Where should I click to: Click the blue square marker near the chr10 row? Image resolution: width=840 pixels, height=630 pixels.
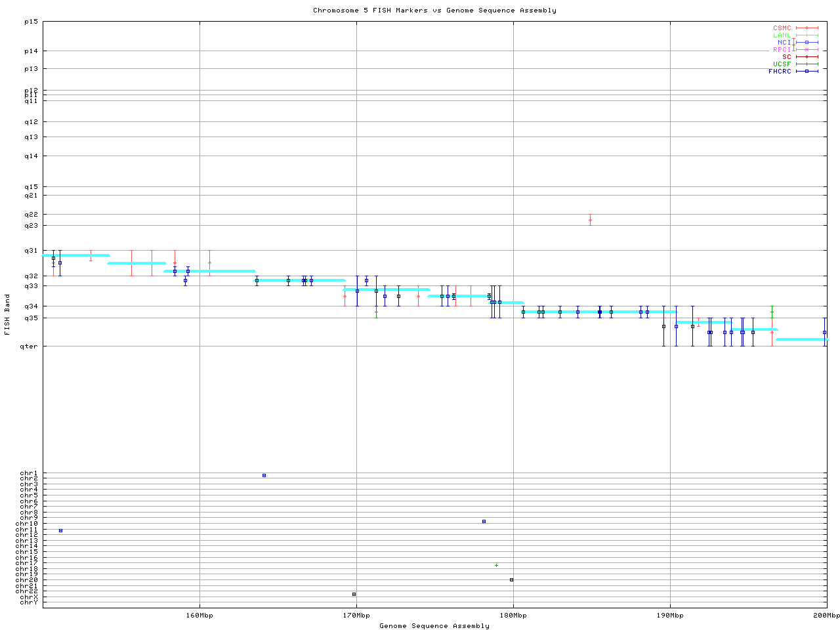(484, 521)
